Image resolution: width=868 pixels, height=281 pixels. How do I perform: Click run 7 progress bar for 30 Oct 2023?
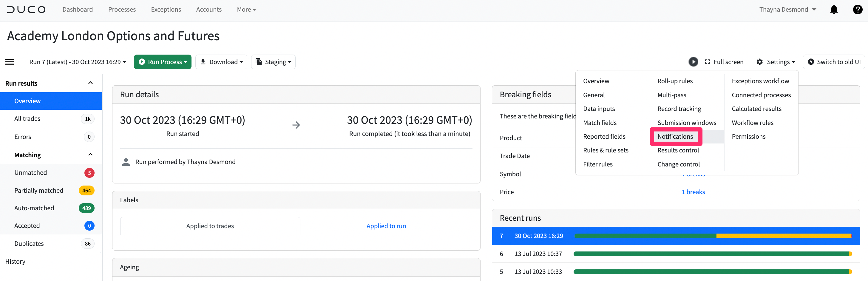coord(713,236)
